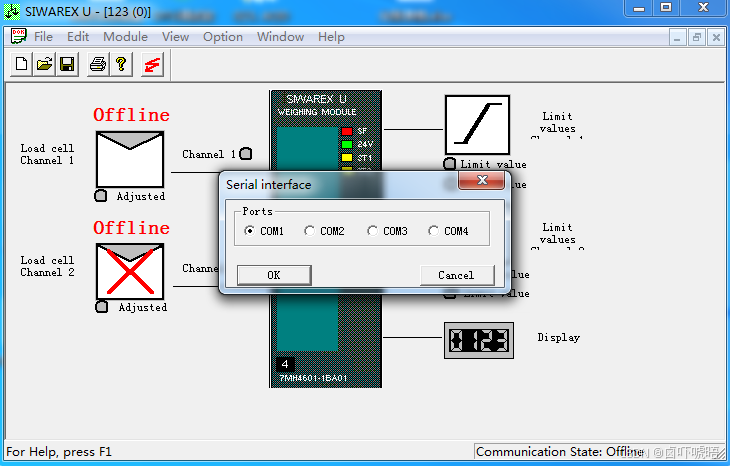This screenshot has width=730, height=466.
Task: Click the top Limit value indicator
Action: coord(449,163)
